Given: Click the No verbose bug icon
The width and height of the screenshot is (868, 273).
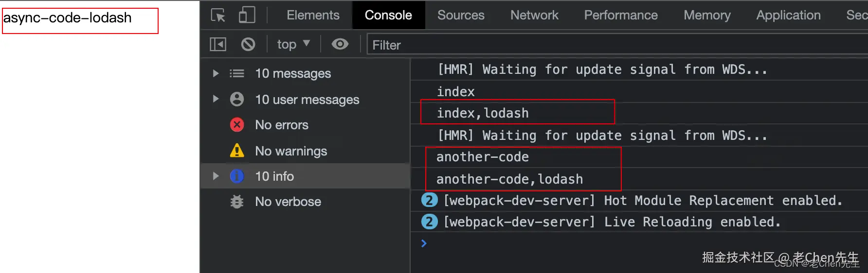Looking at the screenshot, I should tap(237, 202).
